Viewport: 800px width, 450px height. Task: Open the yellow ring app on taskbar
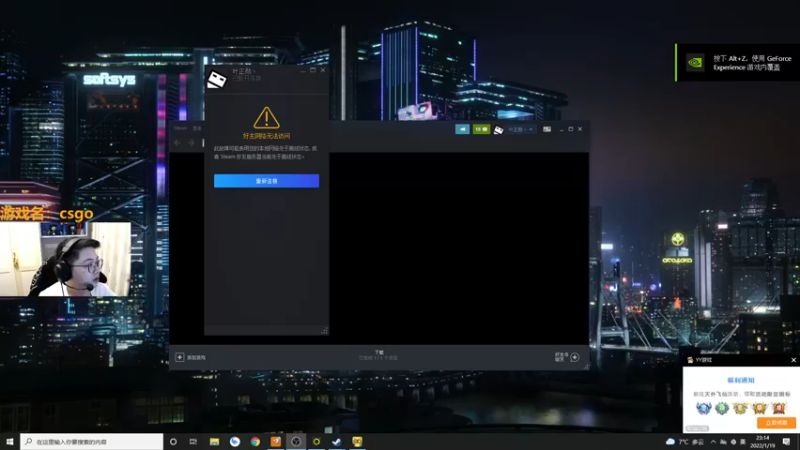pos(316,441)
